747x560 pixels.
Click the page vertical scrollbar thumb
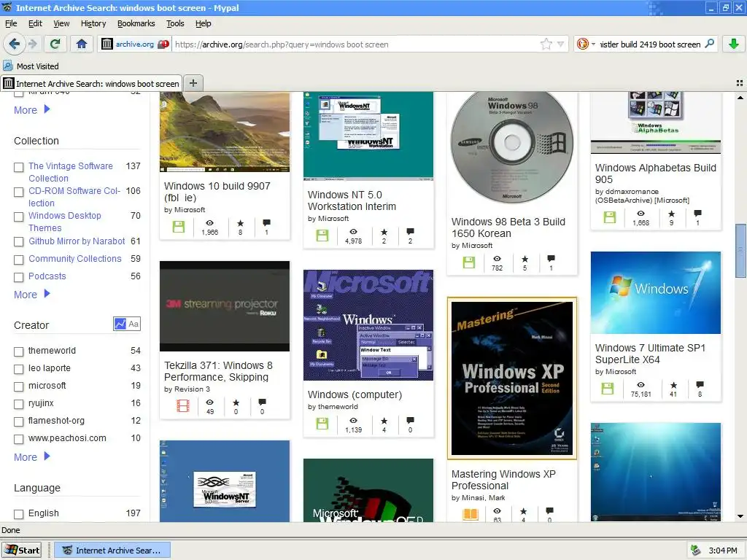[740, 249]
